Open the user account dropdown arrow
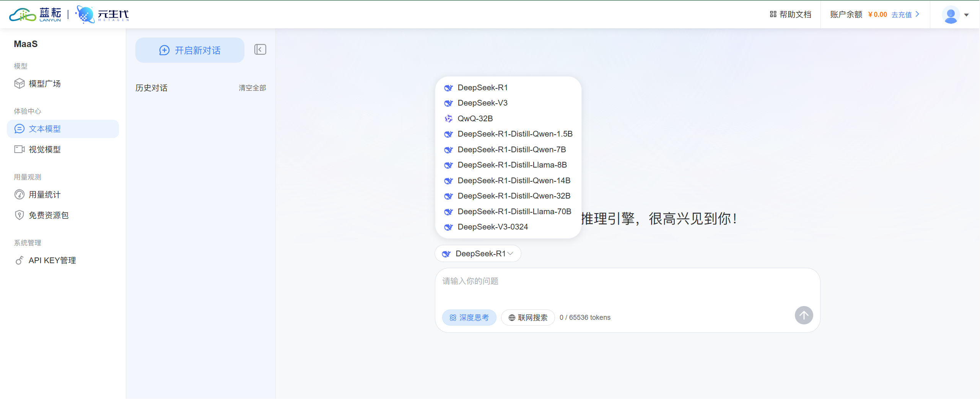The width and height of the screenshot is (980, 399). [966, 15]
